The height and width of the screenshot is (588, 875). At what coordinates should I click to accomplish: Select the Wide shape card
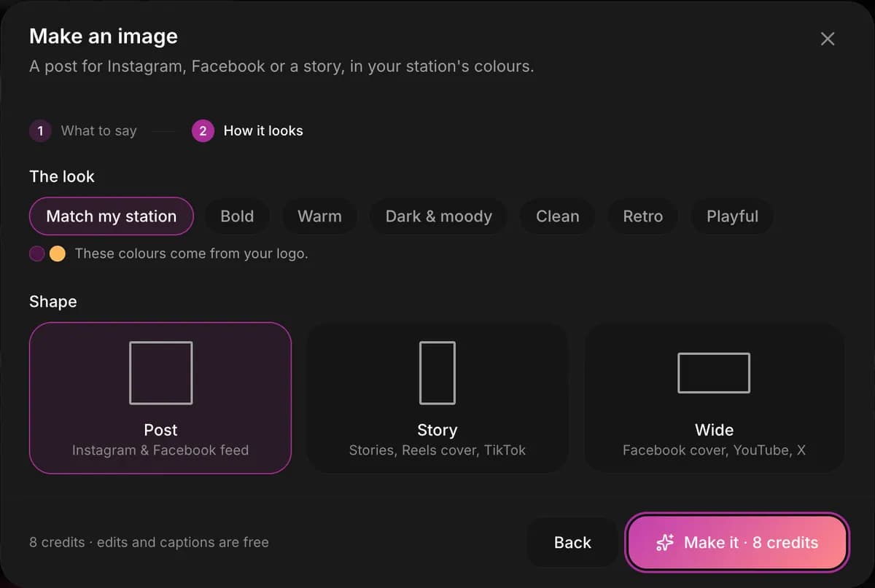pyautogui.click(x=715, y=398)
